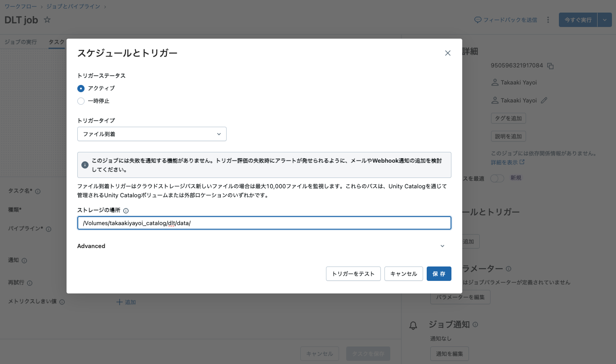Image resolution: width=616 pixels, height=364 pixels.
Task: Star the DLT job as favorite
Action: click(x=46, y=20)
